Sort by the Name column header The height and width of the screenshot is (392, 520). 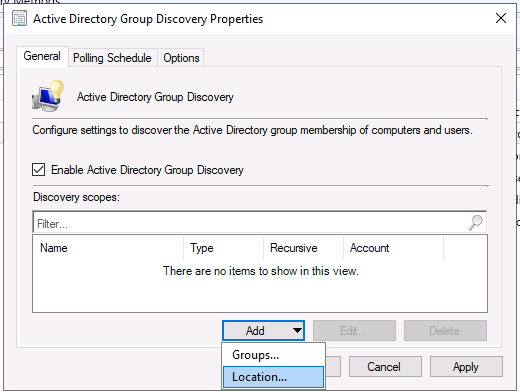(108, 248)
